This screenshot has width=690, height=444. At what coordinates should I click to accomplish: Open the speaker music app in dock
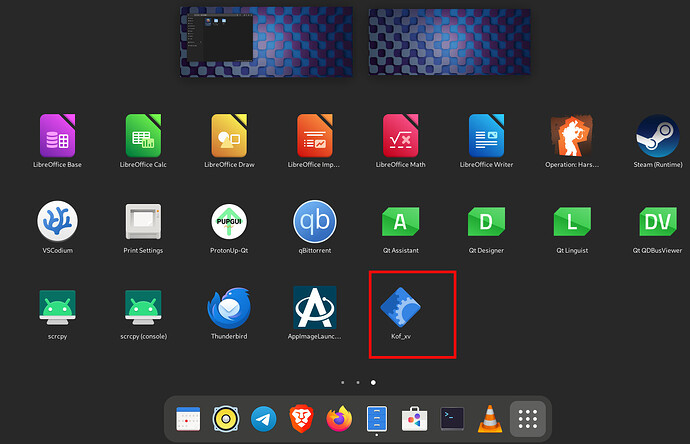pyautogui.click(x=226, y=418)
